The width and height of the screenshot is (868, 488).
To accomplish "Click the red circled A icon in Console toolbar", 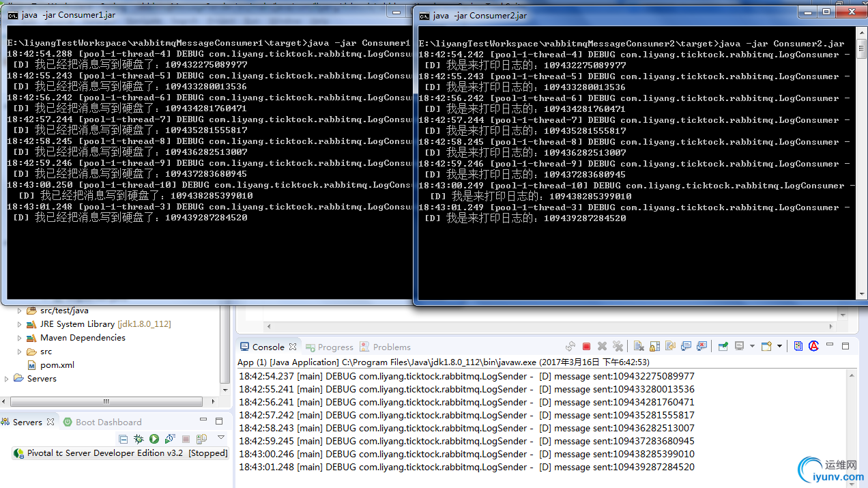I will pyautogui.click(x=813, y=346).
